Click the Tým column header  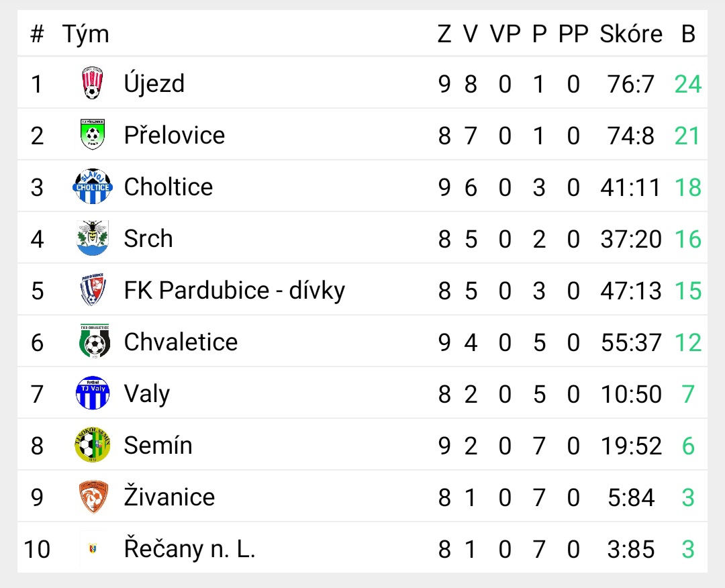click(85, 34)
